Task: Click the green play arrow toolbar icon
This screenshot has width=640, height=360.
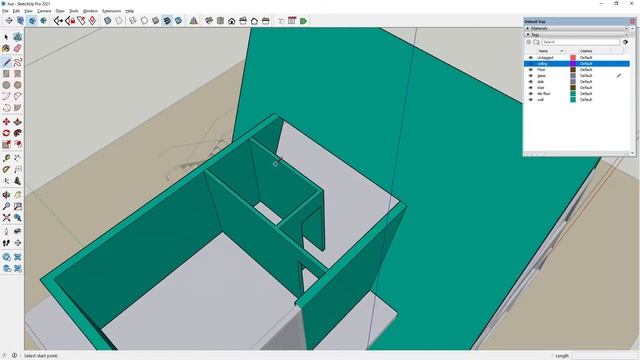Action: pyautogui.click(x=303, y=21)
